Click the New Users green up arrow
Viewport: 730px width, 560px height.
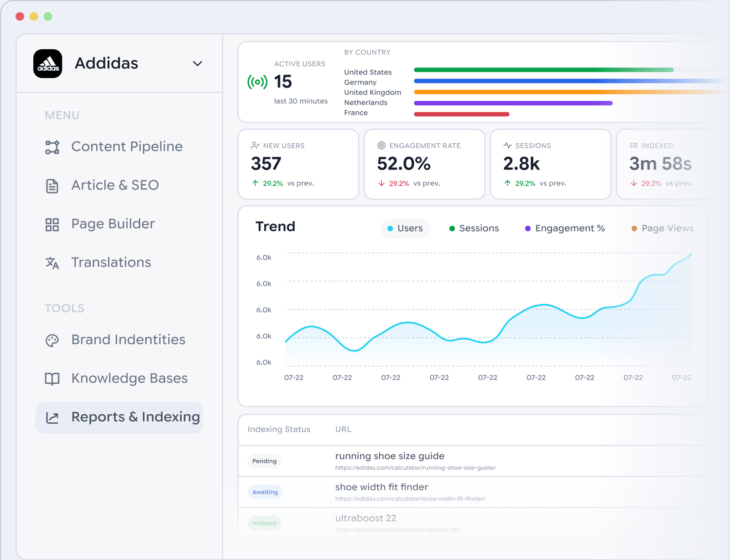click(255, 183)
